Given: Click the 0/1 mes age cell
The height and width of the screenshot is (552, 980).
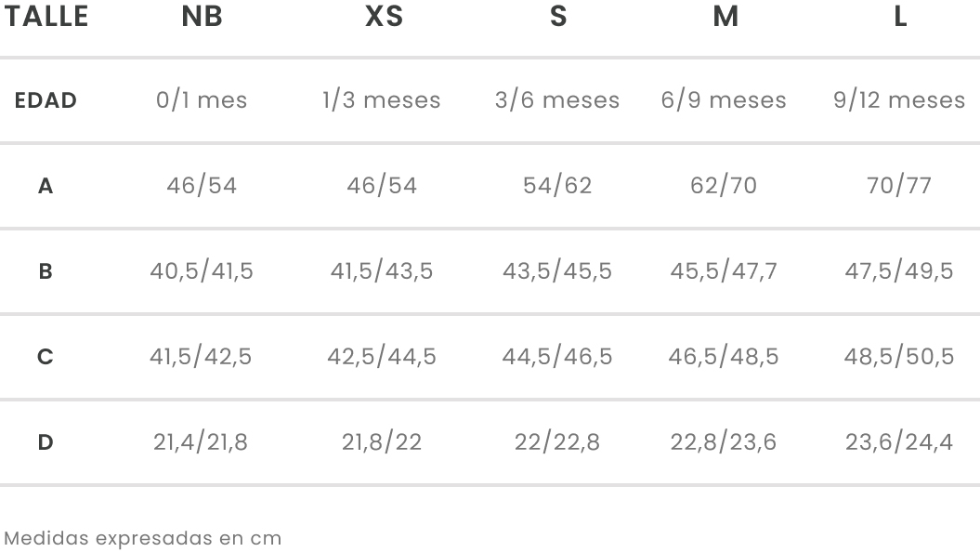Looking at the screenshot, I should point(202,100).
